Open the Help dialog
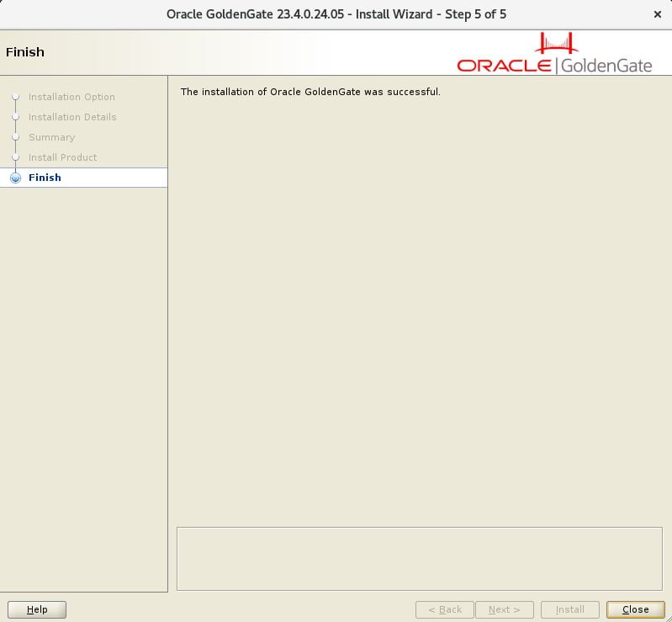Screen dimensions: 672x622 37,609
